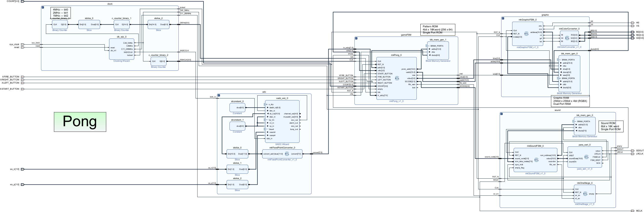Select the COUNT[3:0] external port symbol
644x212 pixels.
point(22,1)
